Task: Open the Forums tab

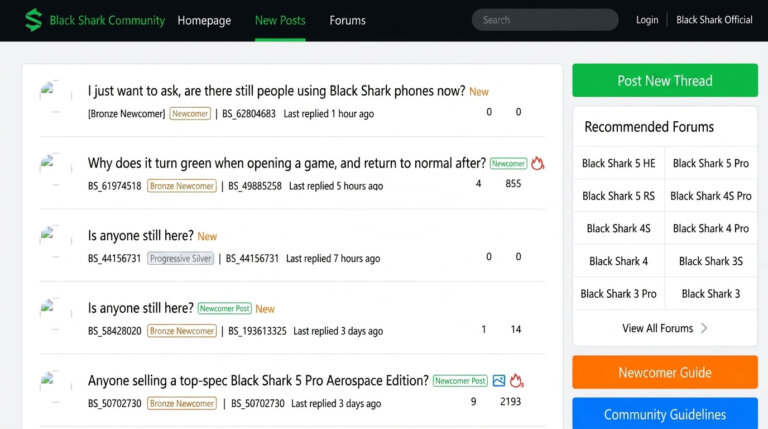Action: (347, 21)
